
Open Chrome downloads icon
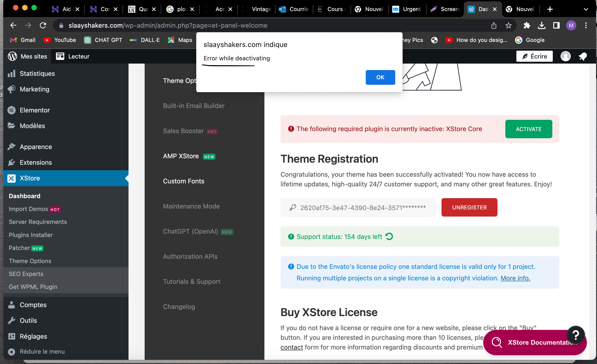[x=541, y=25]
